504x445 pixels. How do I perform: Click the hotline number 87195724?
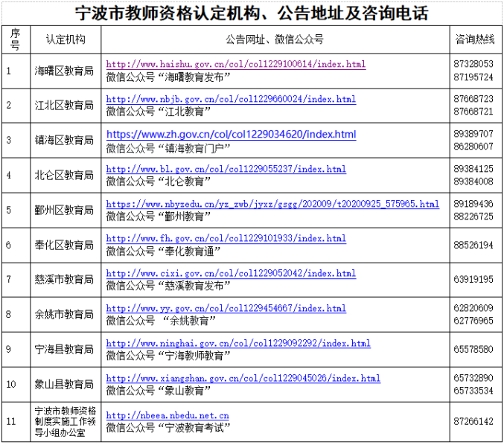coord(473,77)
